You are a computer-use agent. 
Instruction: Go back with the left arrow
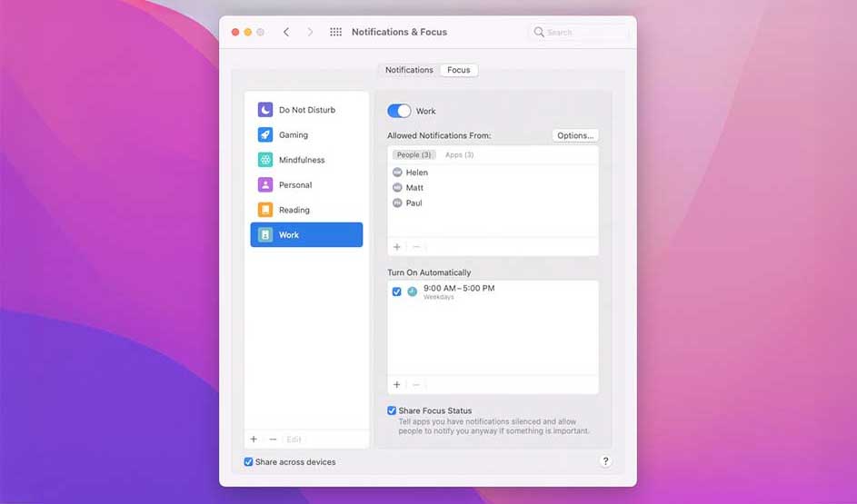click(x=286, y=32)
